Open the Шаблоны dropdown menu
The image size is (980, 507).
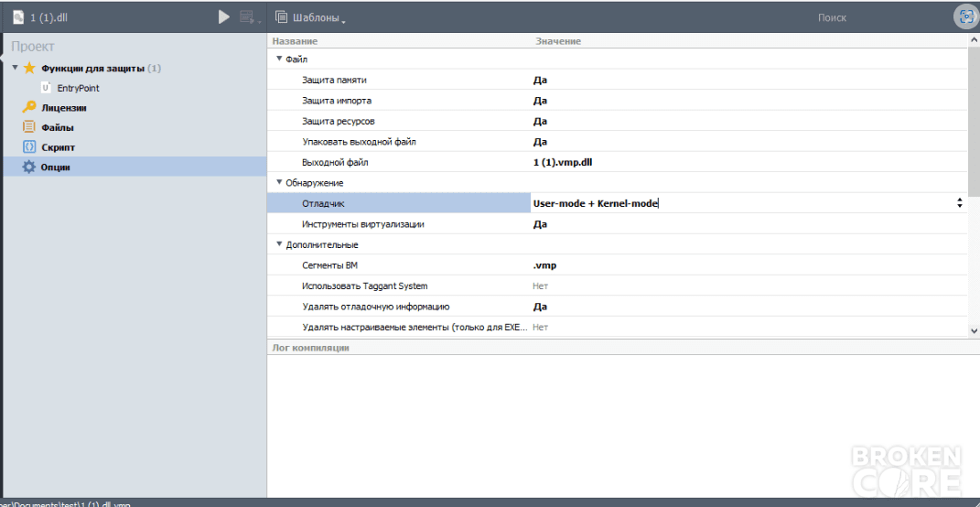(x=318, y=18)
